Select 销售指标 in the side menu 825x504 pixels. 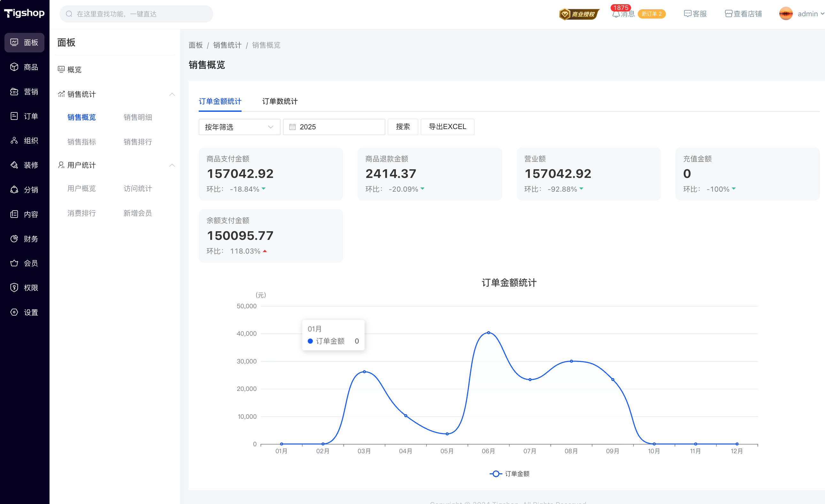(82, 142)
